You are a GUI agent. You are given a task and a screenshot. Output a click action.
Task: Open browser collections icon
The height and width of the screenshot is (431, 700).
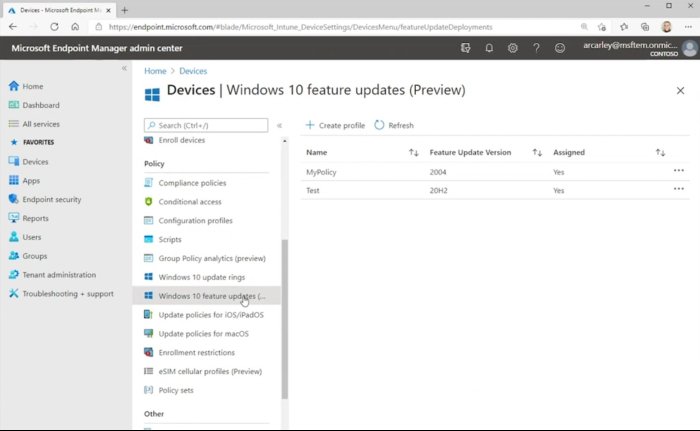[645, 27]
